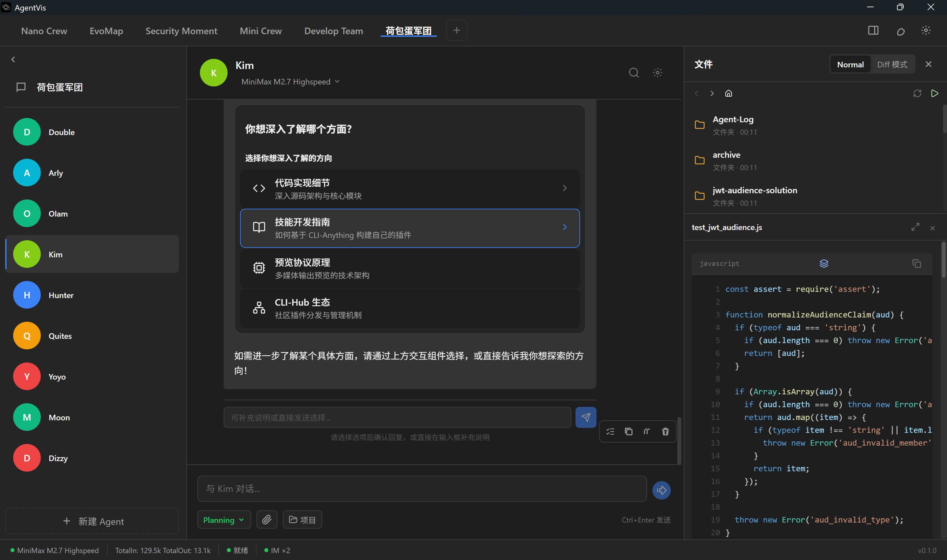Focus the 可补充说明 supplementary input field
This screenshot has height=560, width=947.
click(397, 417)
